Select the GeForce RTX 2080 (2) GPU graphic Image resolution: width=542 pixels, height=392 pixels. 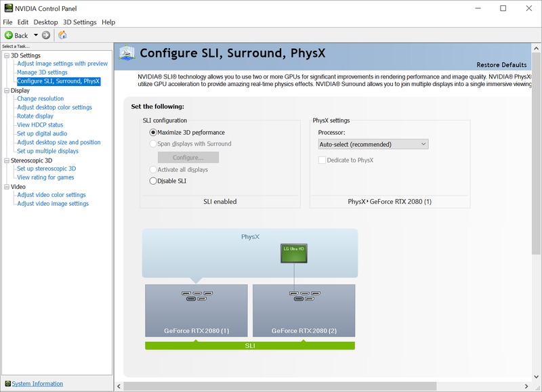pos(304,310)
